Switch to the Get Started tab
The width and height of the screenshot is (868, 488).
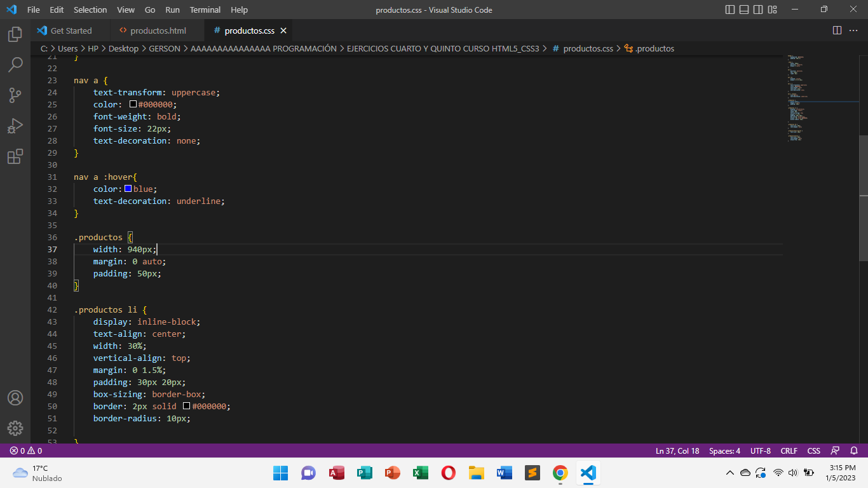coord(70,30)
